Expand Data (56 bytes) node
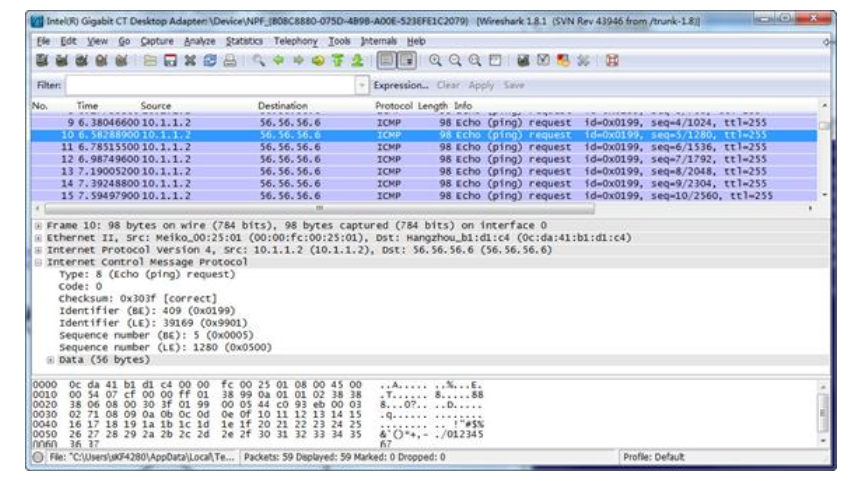This screenshot has height=482, width=854. pyautogui.click(x=50, y=360)
